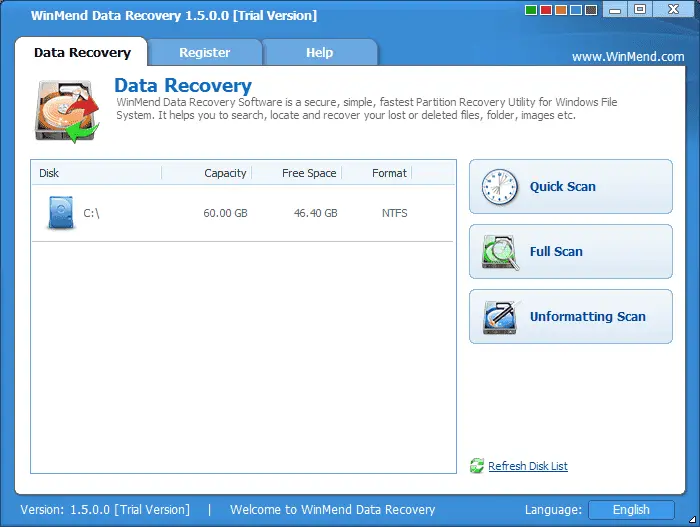Select the C:\ drive icon
Screen dimensions: 700x527
[x=61, y=213]
